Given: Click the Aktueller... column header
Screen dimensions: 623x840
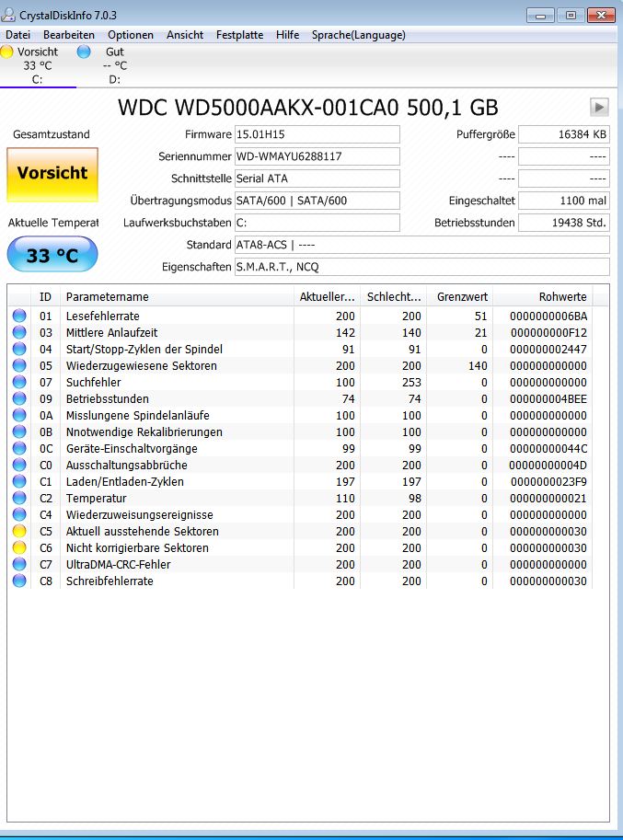Looking at the screenshot, I should (x=327, y=297).
